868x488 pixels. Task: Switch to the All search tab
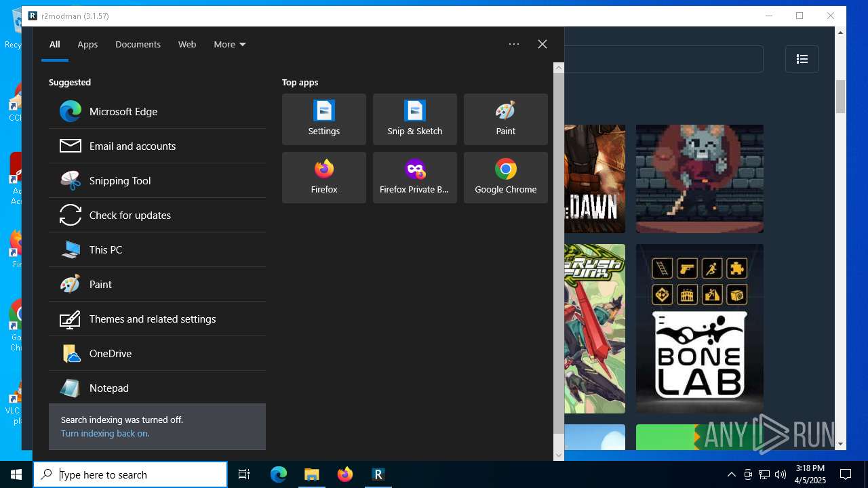(55, 44)
